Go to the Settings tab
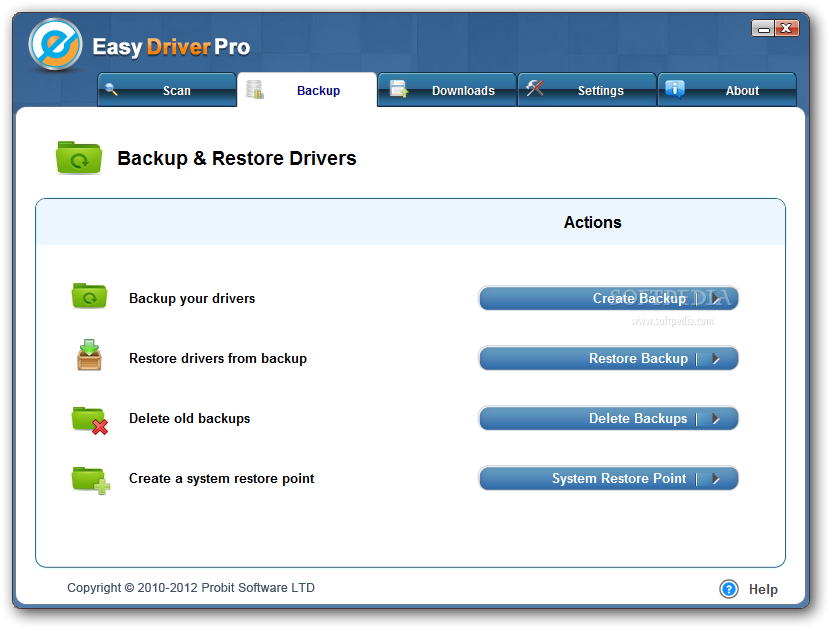Image resolution: width=830 pixels, height=629 pixels. (587, 90)
